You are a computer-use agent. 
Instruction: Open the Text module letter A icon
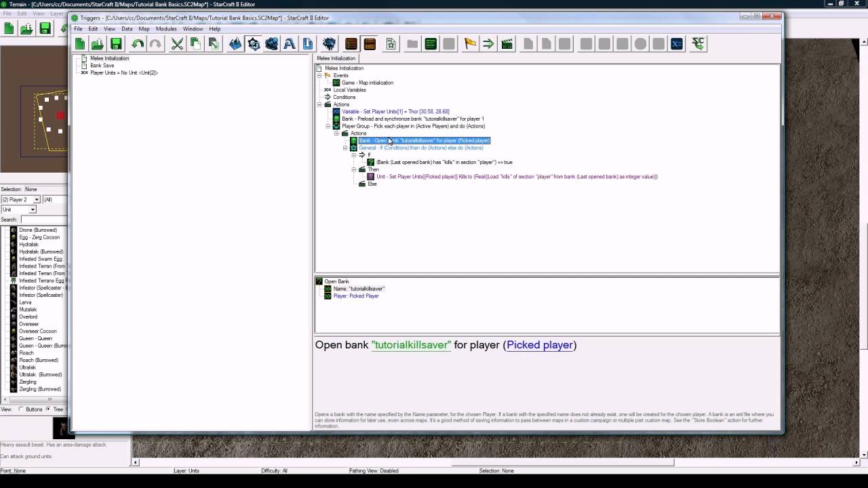coord(290,44)
